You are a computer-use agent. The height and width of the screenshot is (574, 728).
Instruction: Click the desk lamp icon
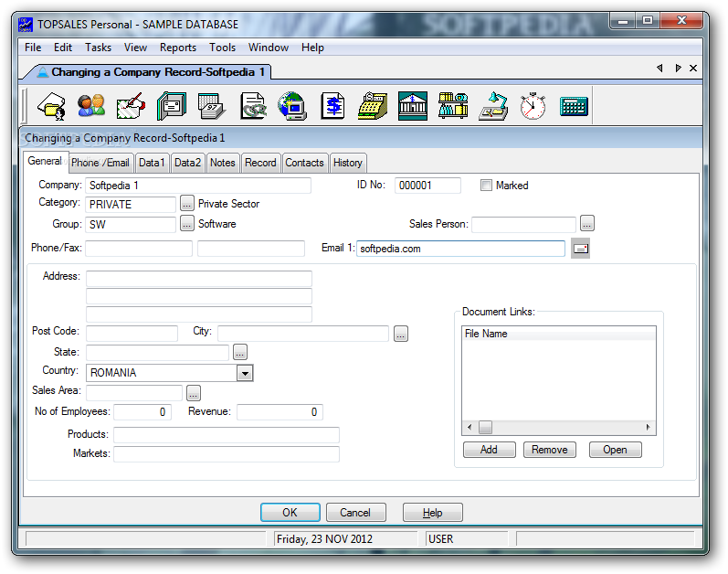click(493, 106)
